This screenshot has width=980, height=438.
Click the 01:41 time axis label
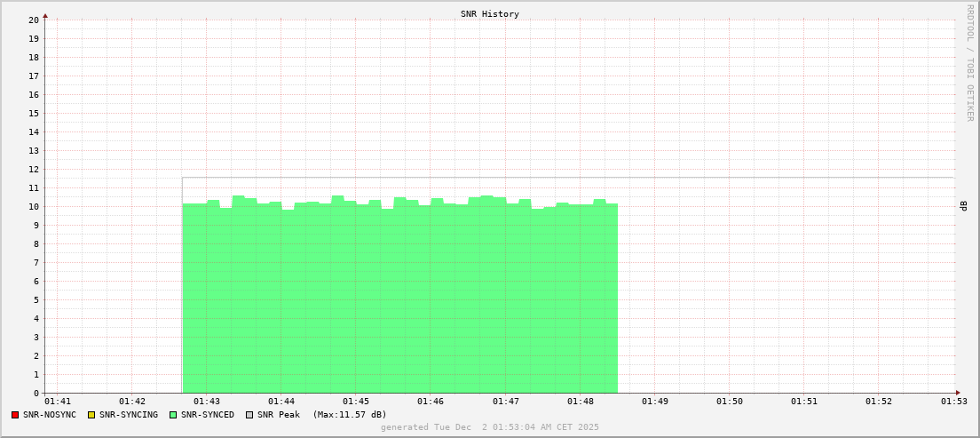click(x=57, y=402)
